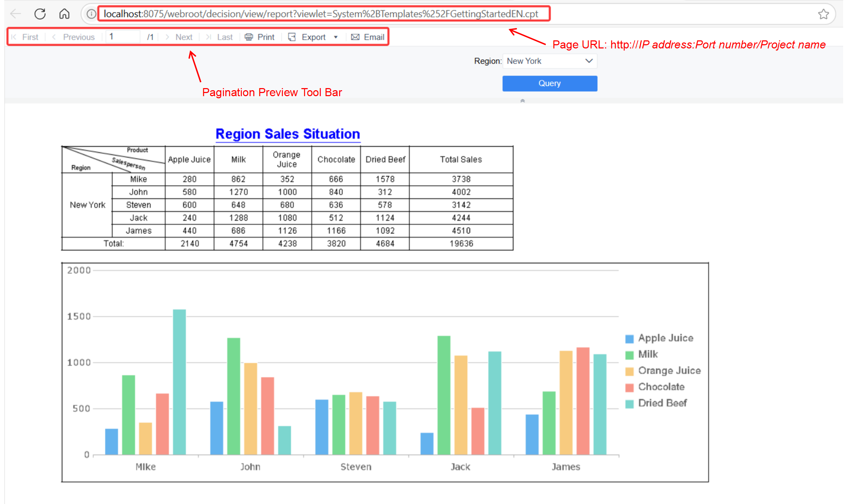Image resolution: width=847 pixels, height=504 pixels.
Task: Go to the browser home page
Action: 64,14
